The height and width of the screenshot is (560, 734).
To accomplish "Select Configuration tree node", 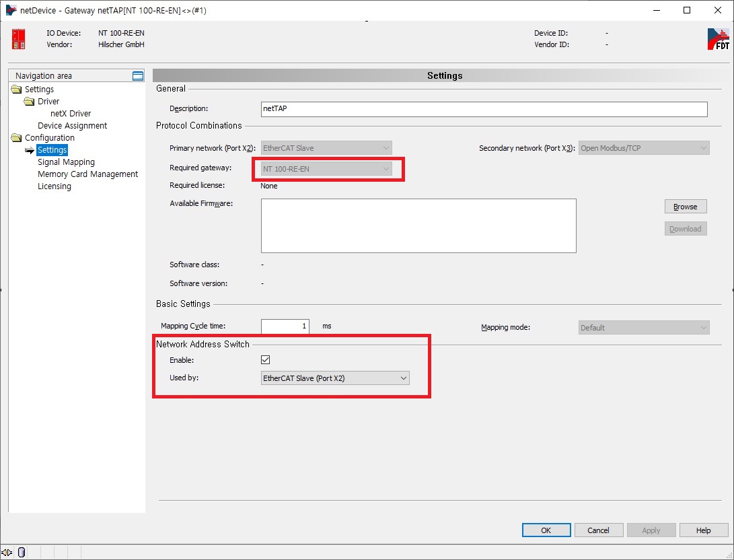I will [x=50, y=138].
